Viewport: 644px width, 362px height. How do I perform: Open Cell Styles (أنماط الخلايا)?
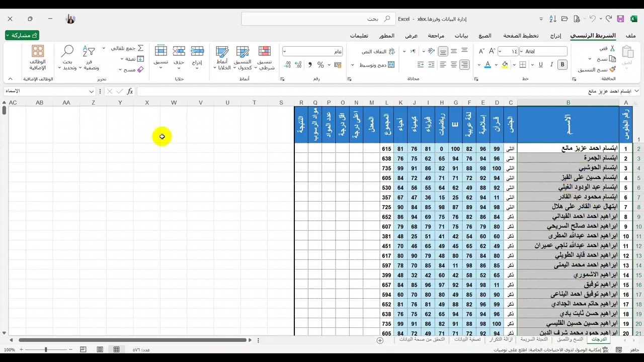pyautogui.click(x=222, y=58)
